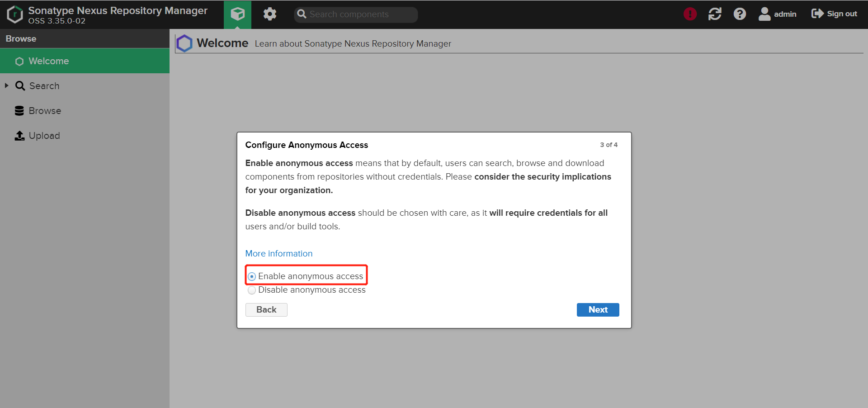
Task: Open the Upload sidebar menu item
Action: tap(85, 136)
